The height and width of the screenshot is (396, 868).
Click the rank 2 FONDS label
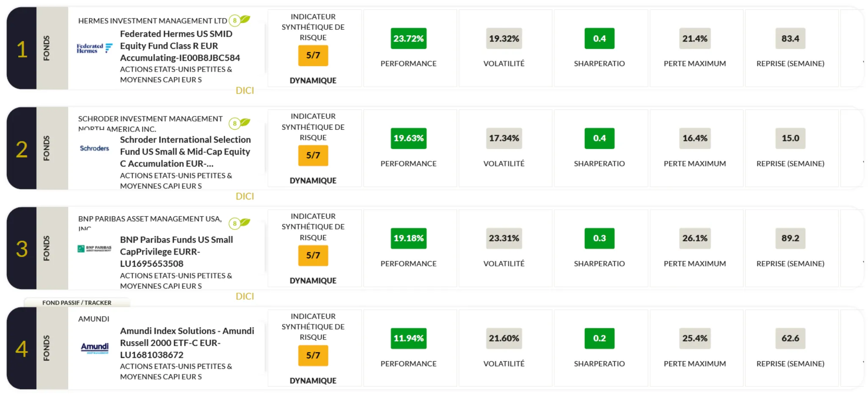(x=47, y=148)
